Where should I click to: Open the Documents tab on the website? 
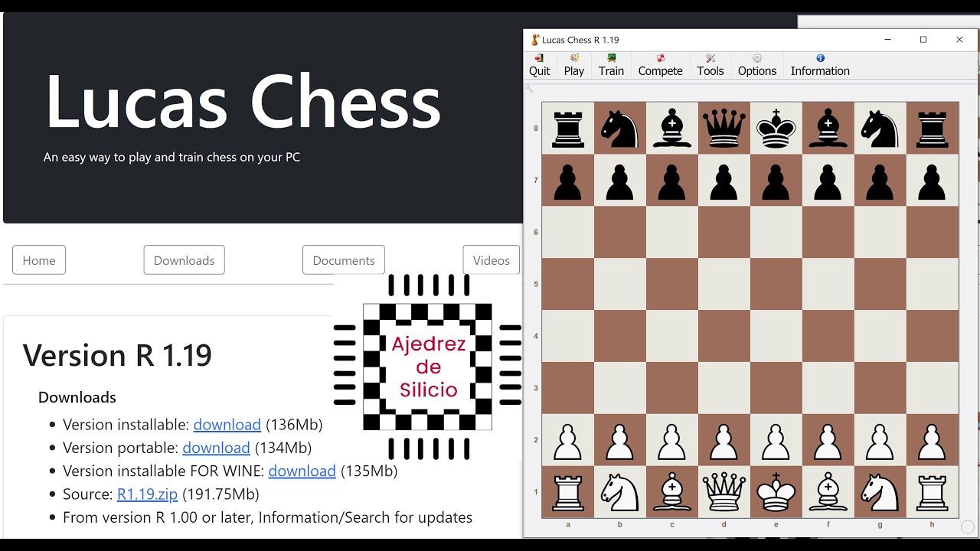344,260
